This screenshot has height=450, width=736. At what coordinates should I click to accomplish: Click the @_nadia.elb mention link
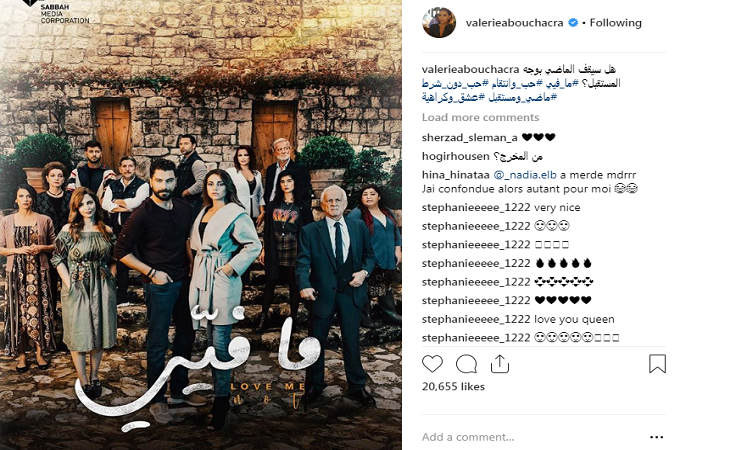(x=525, y=175)
